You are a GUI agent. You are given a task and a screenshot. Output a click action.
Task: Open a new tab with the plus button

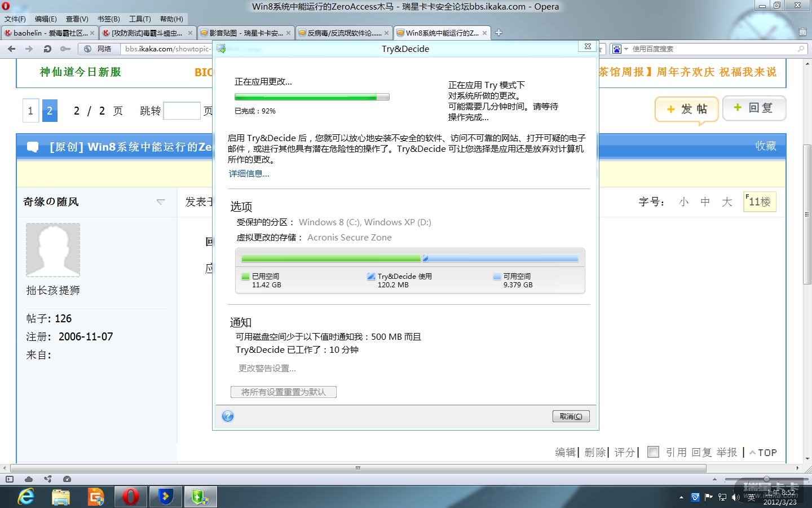(x=498, y=33)
